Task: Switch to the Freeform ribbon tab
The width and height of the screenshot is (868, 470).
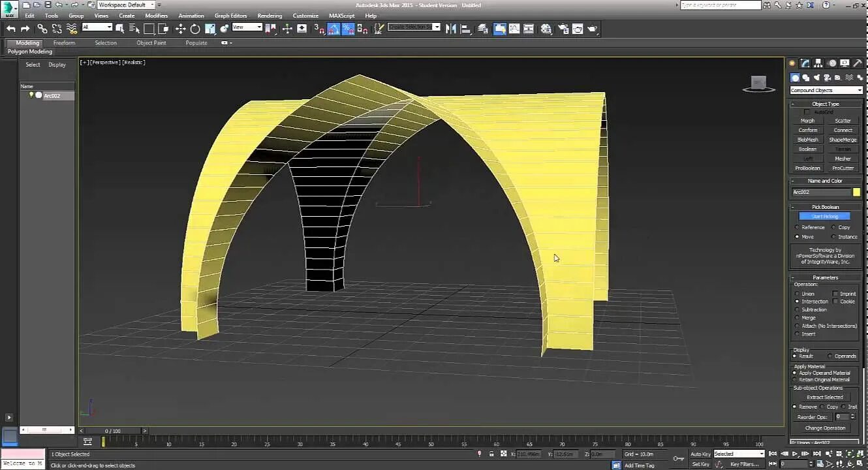Action: point(64,43)
